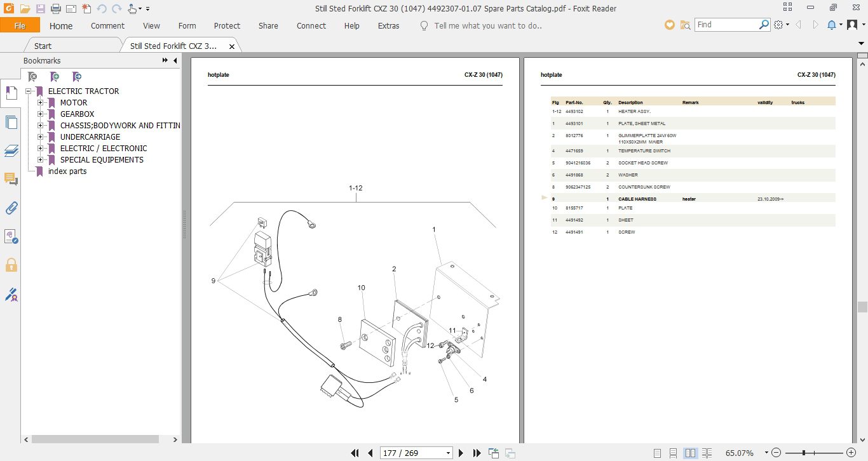Select the 'index parts' bookmark
The image size is (868, 461).
[x=67, y=171]
